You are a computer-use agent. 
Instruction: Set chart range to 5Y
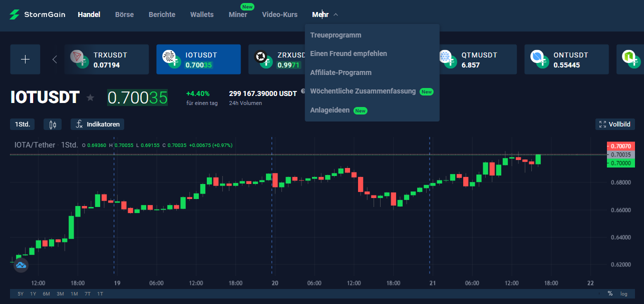point(21,293)
